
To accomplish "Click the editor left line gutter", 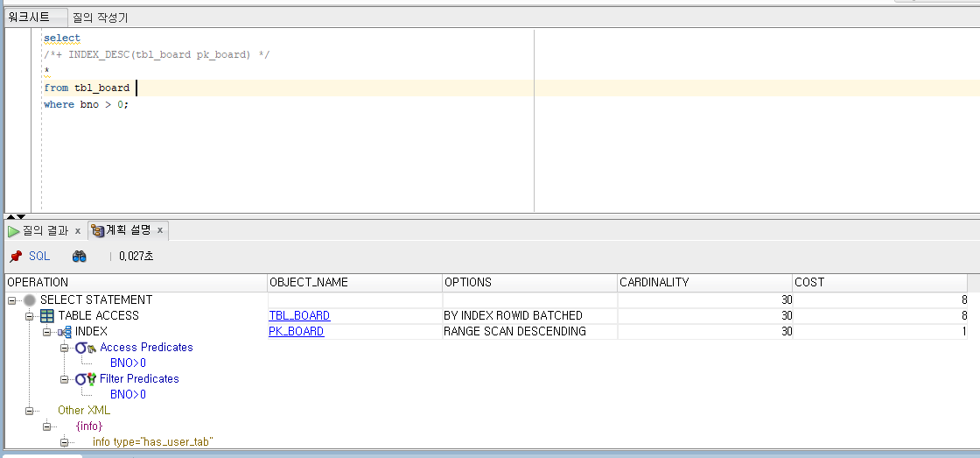I will click(18, 119).
